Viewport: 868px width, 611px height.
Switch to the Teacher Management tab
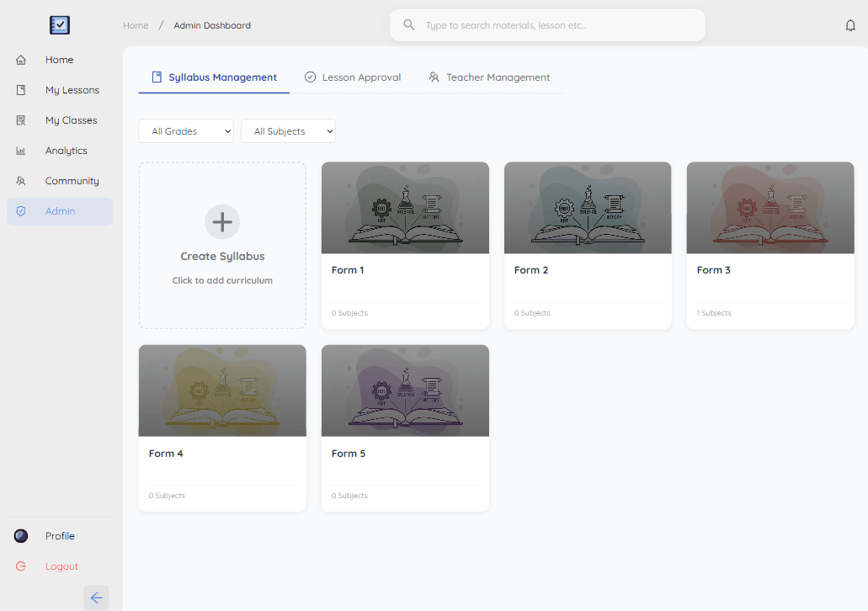coord(489,77)
